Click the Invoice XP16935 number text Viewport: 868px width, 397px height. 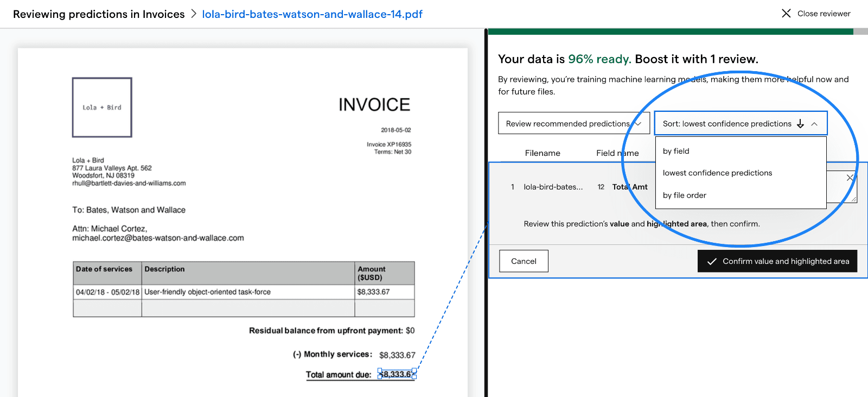[x=389, y=144]
